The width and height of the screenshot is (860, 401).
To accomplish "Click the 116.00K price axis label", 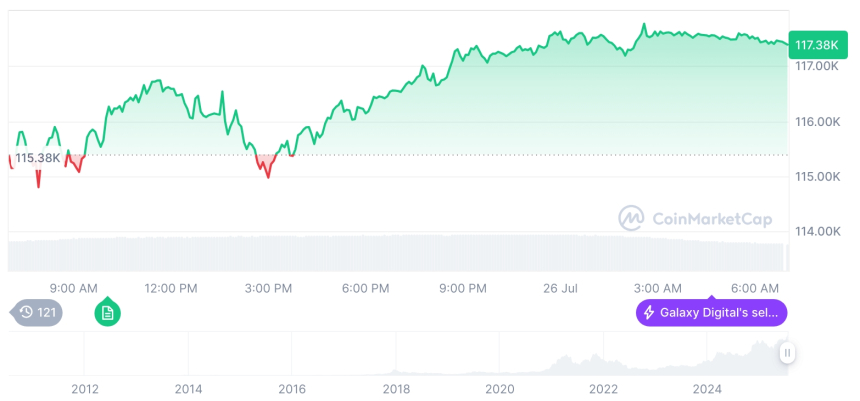I will tap(816, 122).
